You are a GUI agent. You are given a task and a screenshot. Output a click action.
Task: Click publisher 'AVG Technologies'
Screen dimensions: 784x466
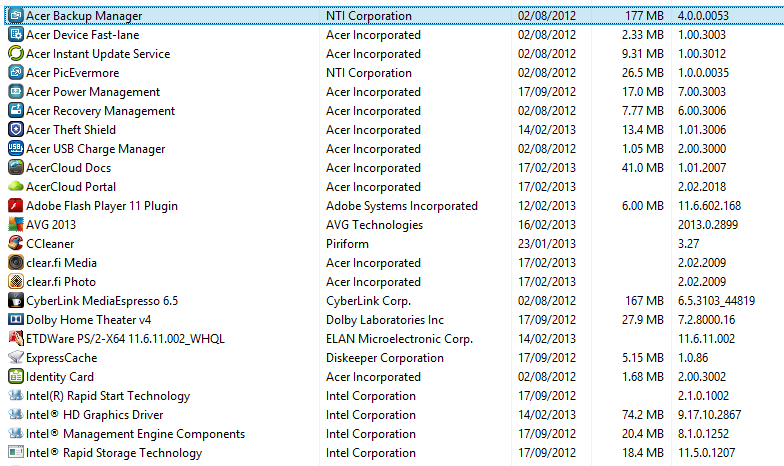[x=374, y=225]
